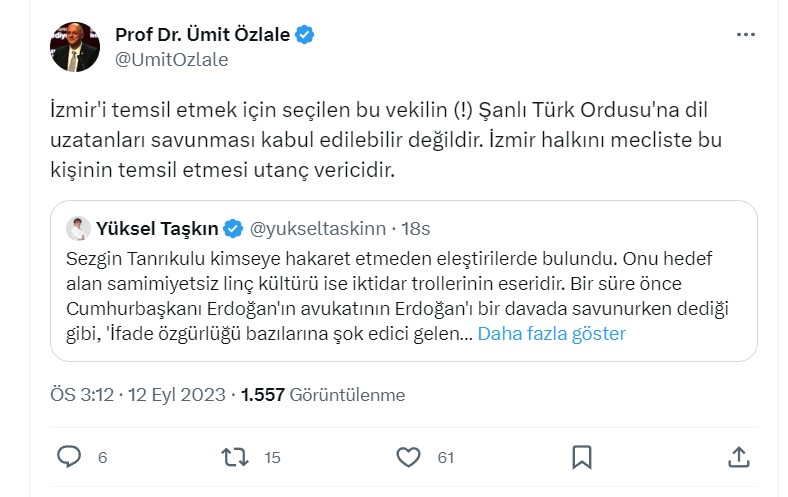Open Yüksel Taşkın's small avatar
The image size is (788, 497).
coord(78,229)
